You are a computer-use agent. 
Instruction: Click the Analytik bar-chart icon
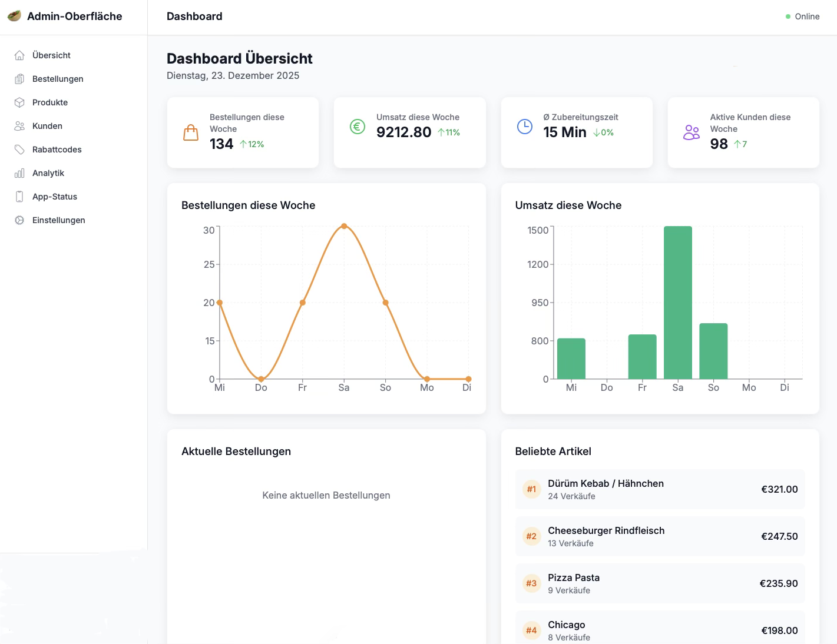(x=19, y=172)
